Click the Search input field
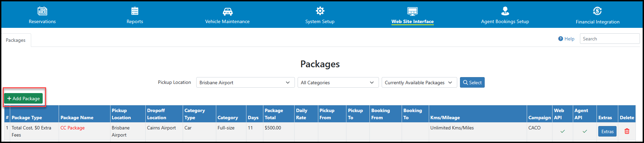This screenshot has height=143, width=644. [x=610, y=39]
